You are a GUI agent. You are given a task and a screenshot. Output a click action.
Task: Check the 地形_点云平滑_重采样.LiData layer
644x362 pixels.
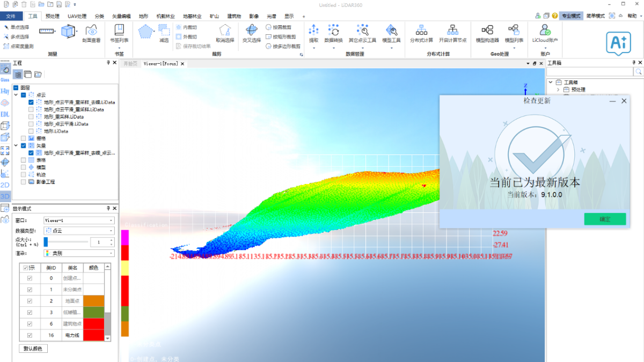coord(31,109)
